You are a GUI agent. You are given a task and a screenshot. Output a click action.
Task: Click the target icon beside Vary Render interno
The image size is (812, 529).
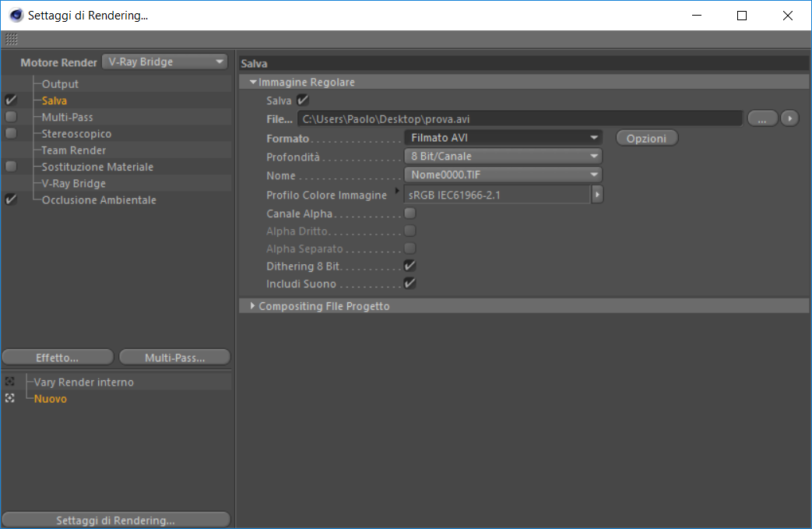10,382
